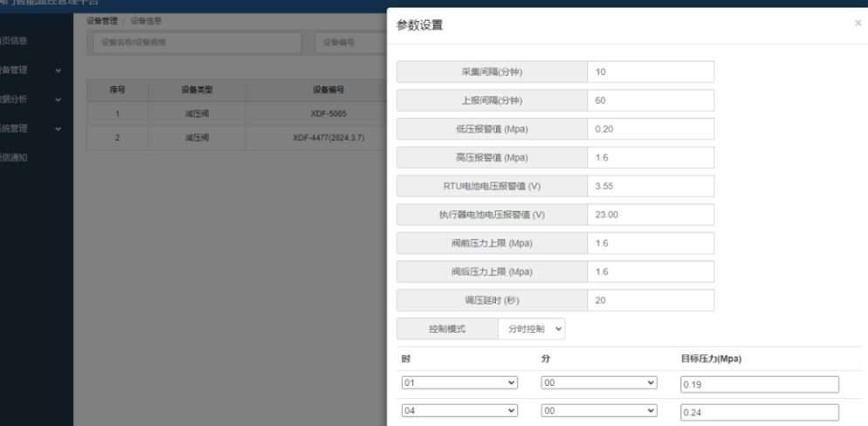Click the 设备管理 breadcrumb link
Image resolution: width=868 pixels, height=426 pixels.
point(102,20)
